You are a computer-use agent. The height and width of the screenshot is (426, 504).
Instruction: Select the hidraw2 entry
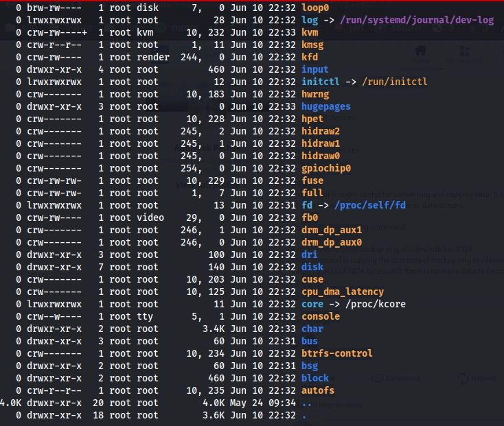(x=321, y=131)
